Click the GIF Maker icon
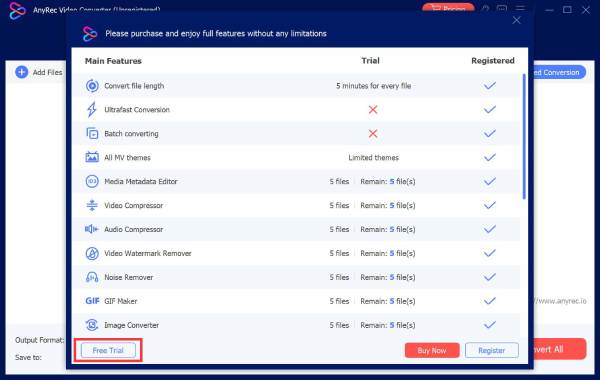The height and width of the screenshot is (380, 600). [x=92, y=301]
